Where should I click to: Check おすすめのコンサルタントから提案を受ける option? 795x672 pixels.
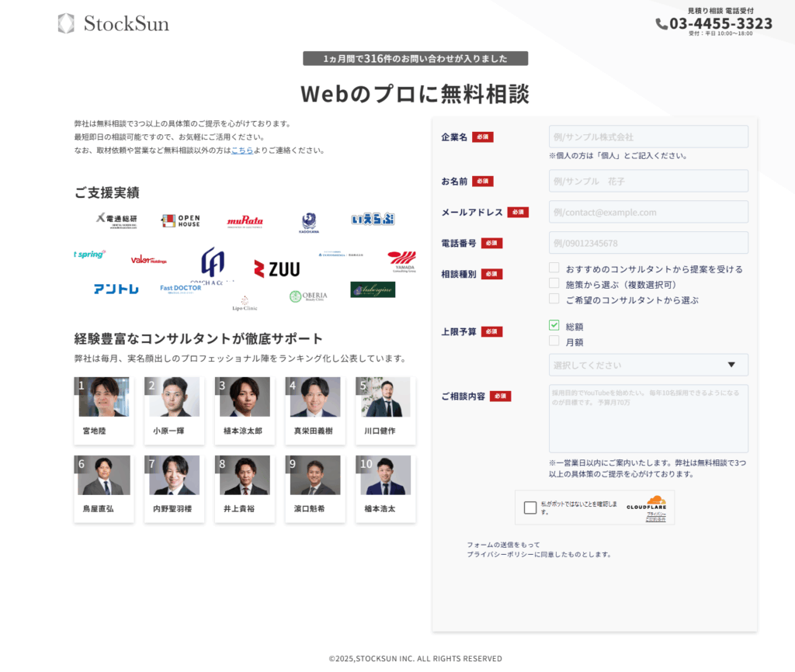[x=554, y=268]
